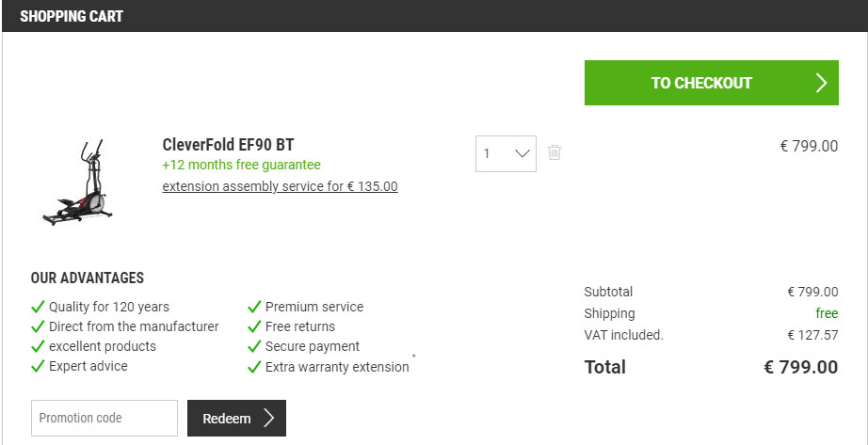The height and width of the screenshot is (445, 868).
Task: Click the checkmark beside Quality for 120 years
Action: point(38,307)
